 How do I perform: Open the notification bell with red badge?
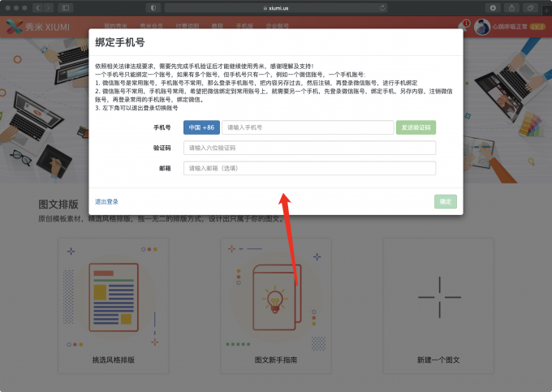(x=464, y=26)
